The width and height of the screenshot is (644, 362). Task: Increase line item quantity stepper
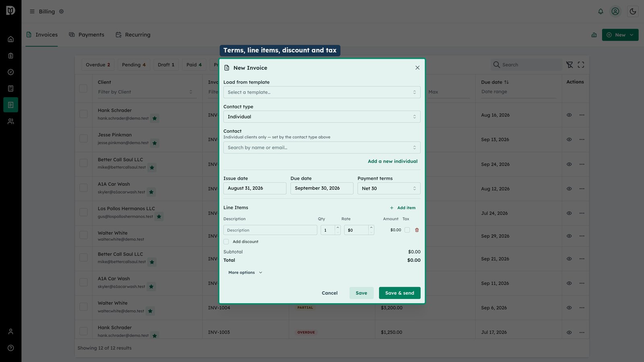338,228
